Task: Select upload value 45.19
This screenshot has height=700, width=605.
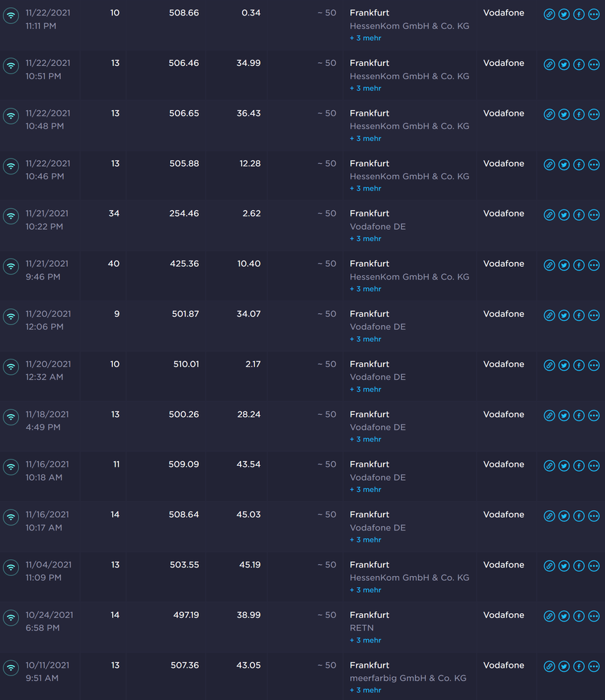Action: (x=250, y=565)
